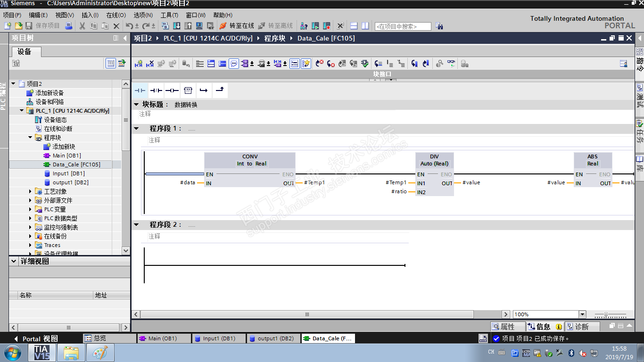The height and width of the screenshot is (362, 644).
Task: Click the system tray volume icon
Action: coord(582,353)
